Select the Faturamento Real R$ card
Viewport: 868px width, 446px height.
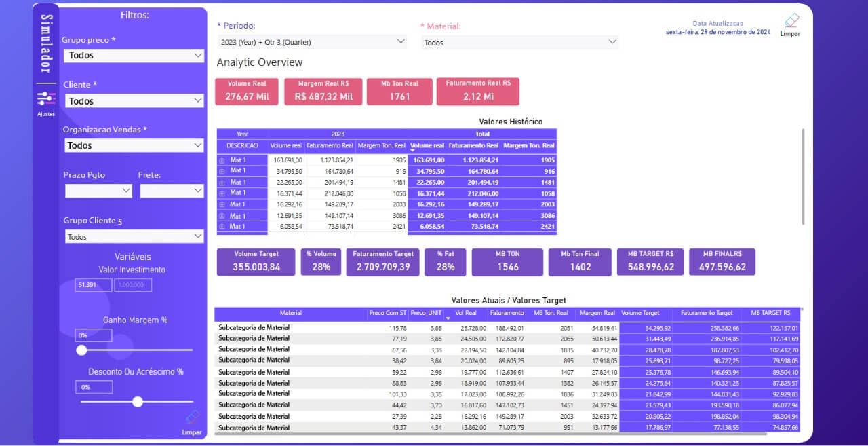[477, 92]
